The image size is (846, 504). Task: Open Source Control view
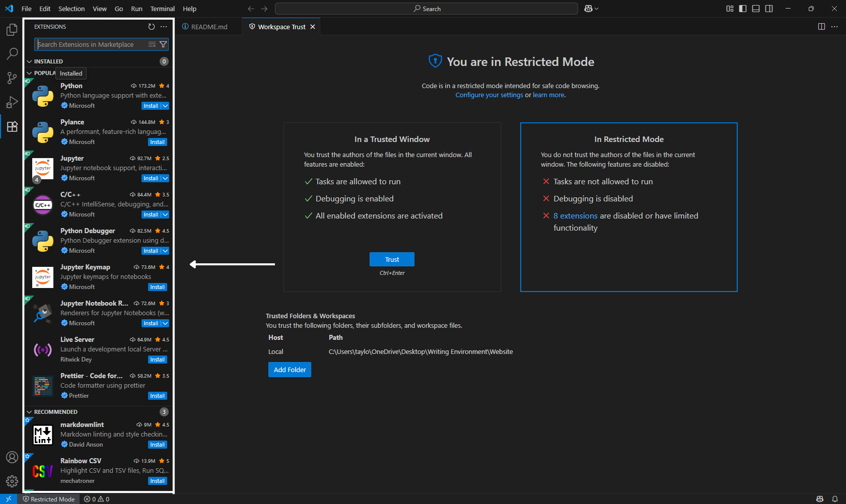(12, 78)
